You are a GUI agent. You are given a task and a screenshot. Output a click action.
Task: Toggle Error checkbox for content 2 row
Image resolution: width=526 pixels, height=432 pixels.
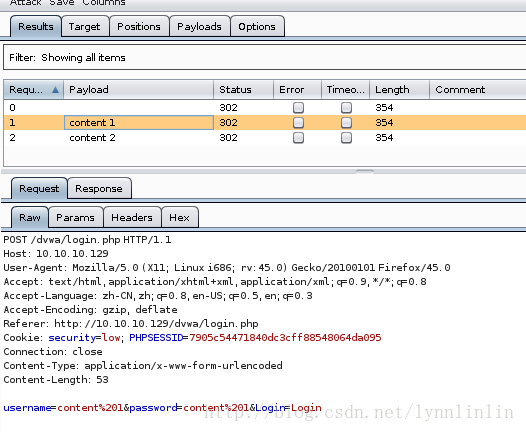click(x=298, y=138)
